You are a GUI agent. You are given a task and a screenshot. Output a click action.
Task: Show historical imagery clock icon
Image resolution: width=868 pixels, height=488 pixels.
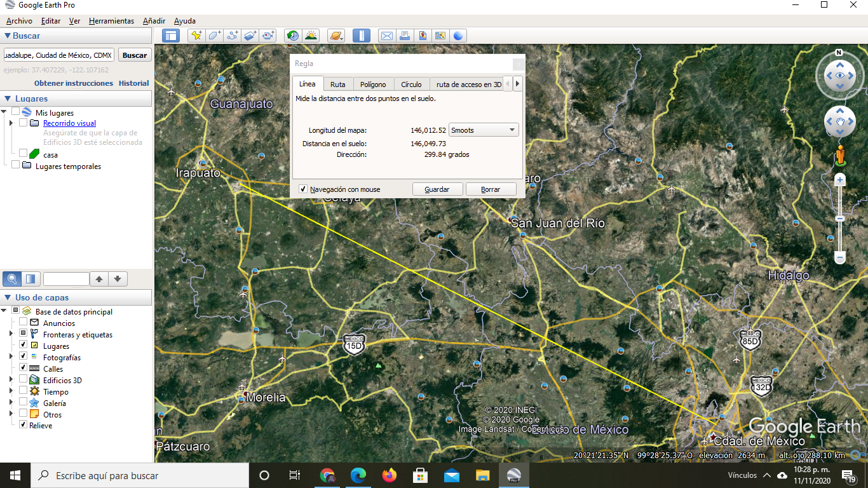point(293,36)
